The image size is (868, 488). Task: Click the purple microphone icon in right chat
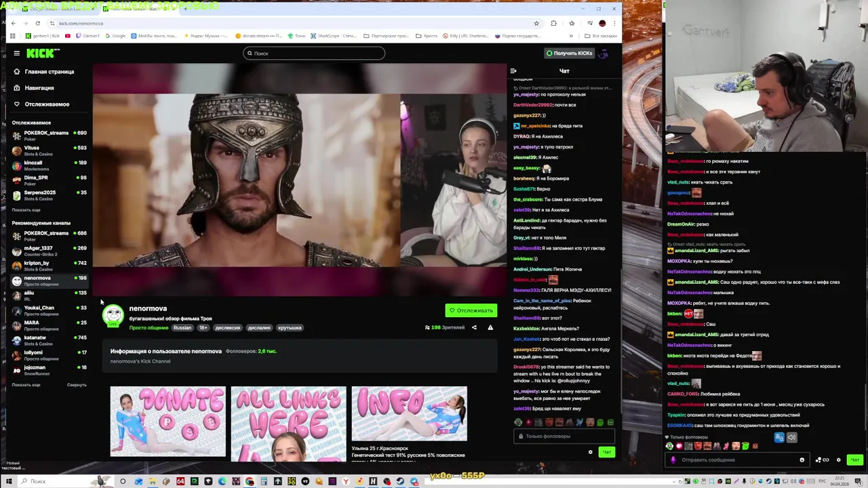(673, 460)
